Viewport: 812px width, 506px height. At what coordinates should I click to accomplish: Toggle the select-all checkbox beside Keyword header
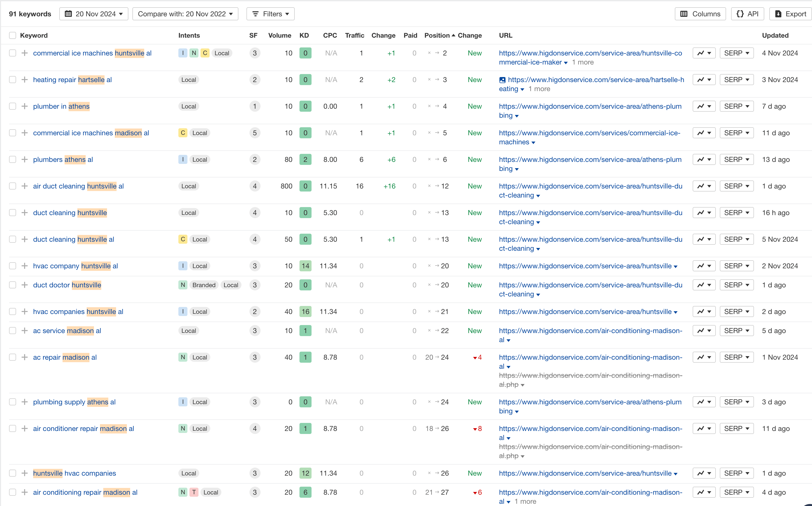[13, 35]
